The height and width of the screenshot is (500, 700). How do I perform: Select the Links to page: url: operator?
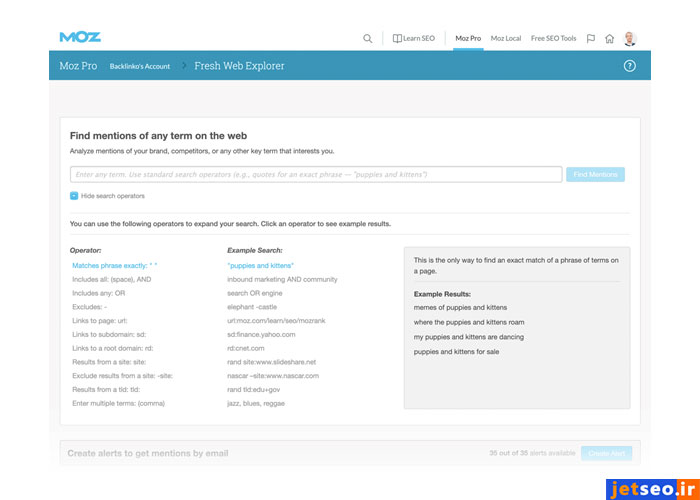pos(100,321)
